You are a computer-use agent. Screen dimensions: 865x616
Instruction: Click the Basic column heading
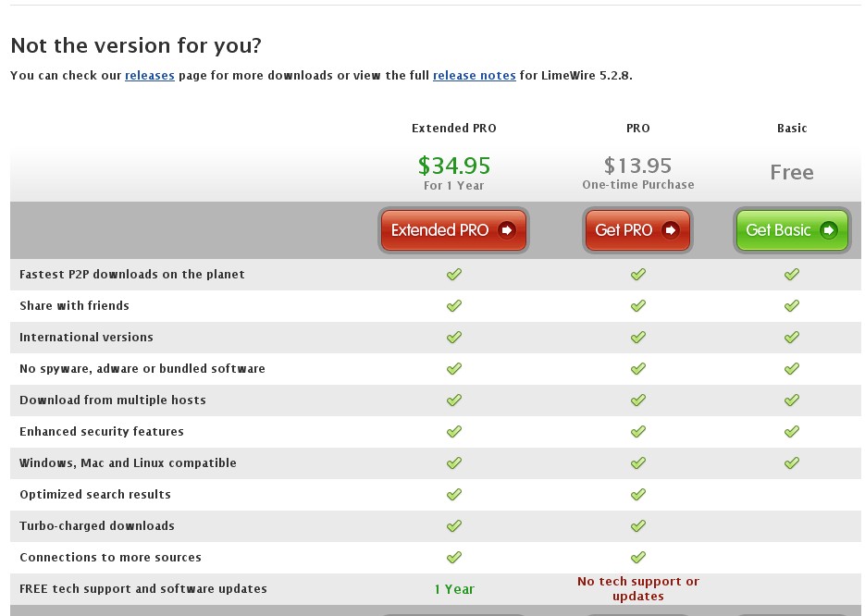coord(792,128)
